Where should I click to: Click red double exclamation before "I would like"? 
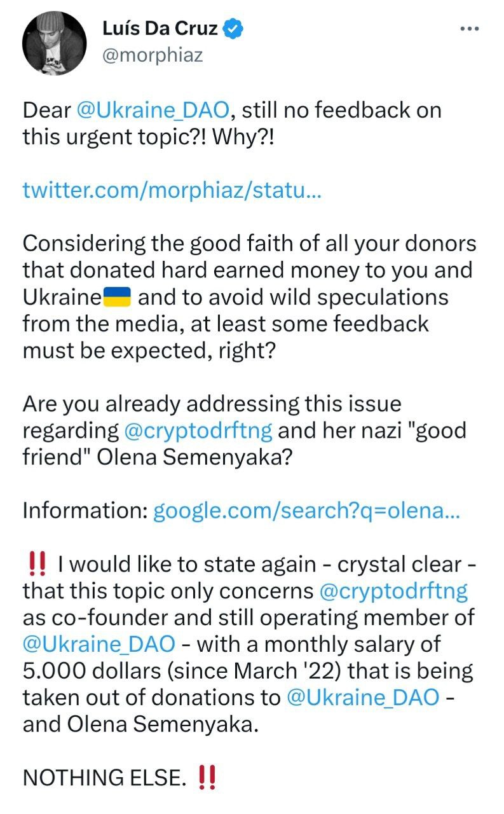pos(37,563)
